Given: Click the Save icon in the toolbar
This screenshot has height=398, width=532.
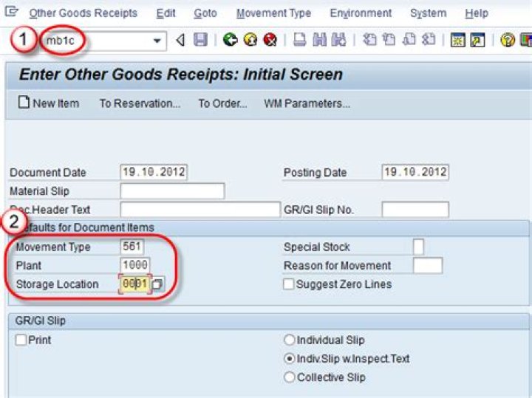Looking at the screenshot, I should coord(200,40).
